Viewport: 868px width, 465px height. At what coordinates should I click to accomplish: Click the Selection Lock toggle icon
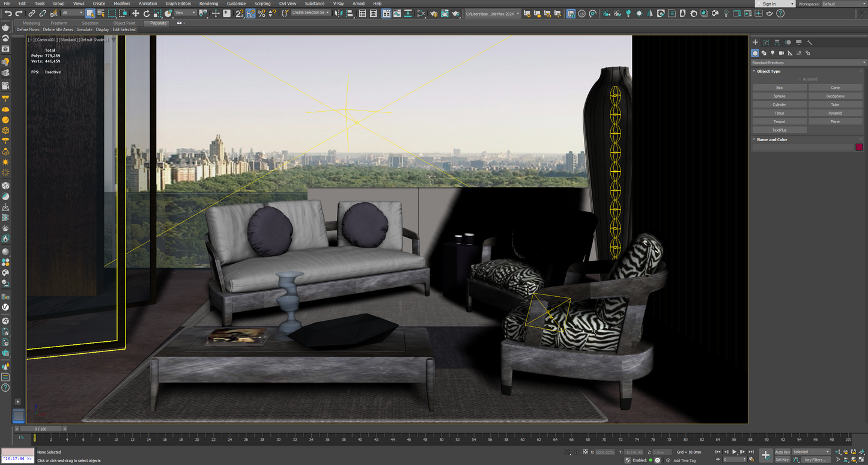tap(577, 452)
